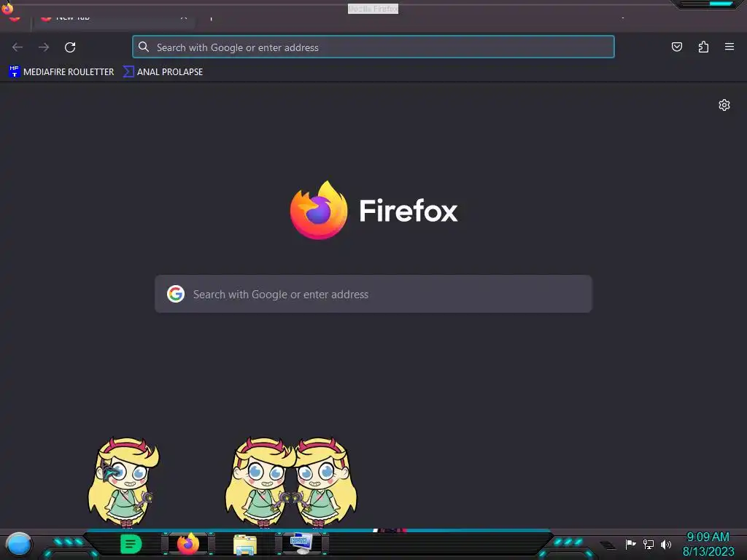Viewport: 747px width, 560px height.
Task: Open the green notes app on taskbar
Action: click(x=131, y=544)
